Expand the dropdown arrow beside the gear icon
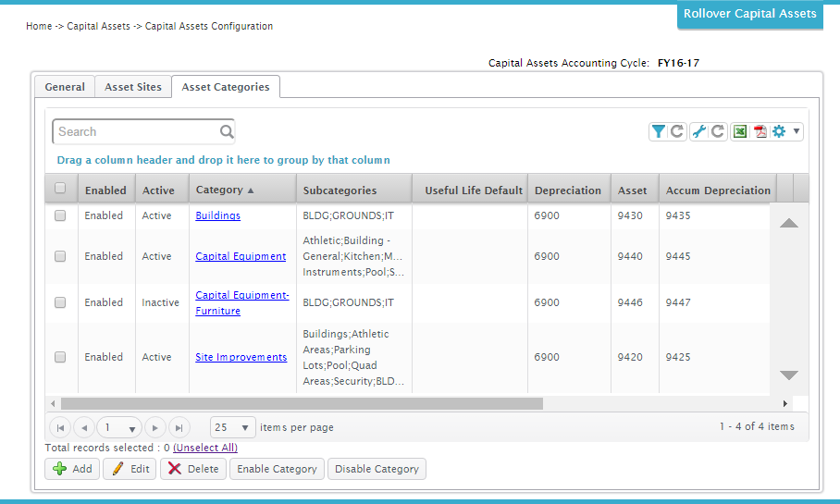840x504 pixels. pos(796,131)
